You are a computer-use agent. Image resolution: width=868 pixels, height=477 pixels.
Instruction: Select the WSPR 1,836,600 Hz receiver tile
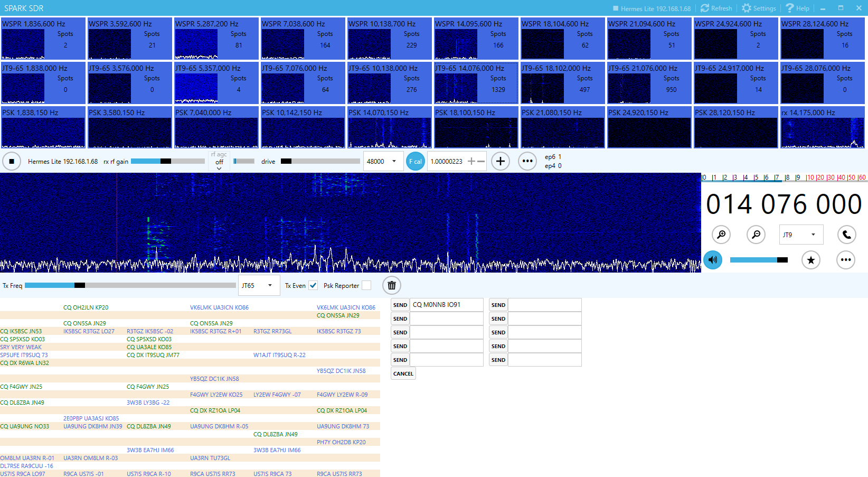43,39
